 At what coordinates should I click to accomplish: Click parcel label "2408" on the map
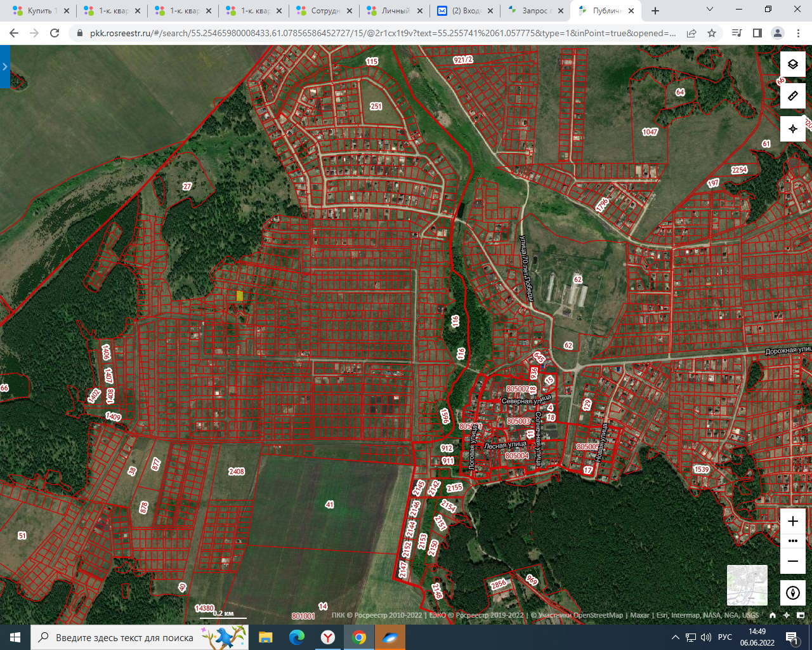237,472
